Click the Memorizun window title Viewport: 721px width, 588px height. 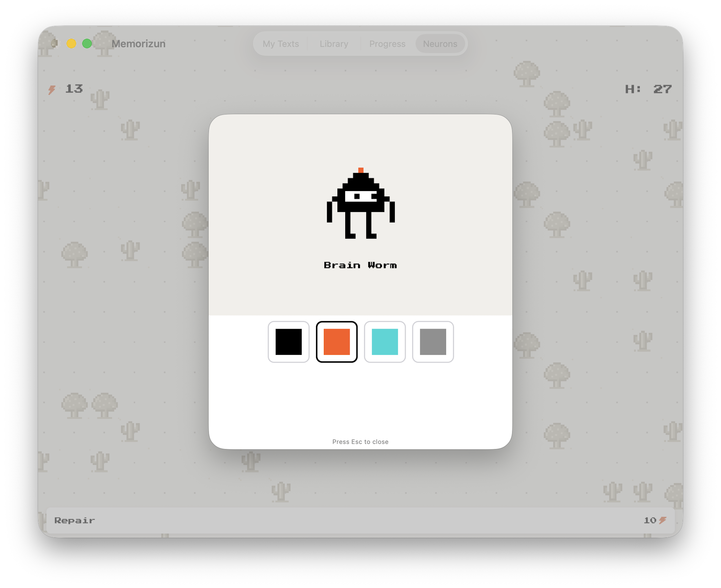(139, 44)
